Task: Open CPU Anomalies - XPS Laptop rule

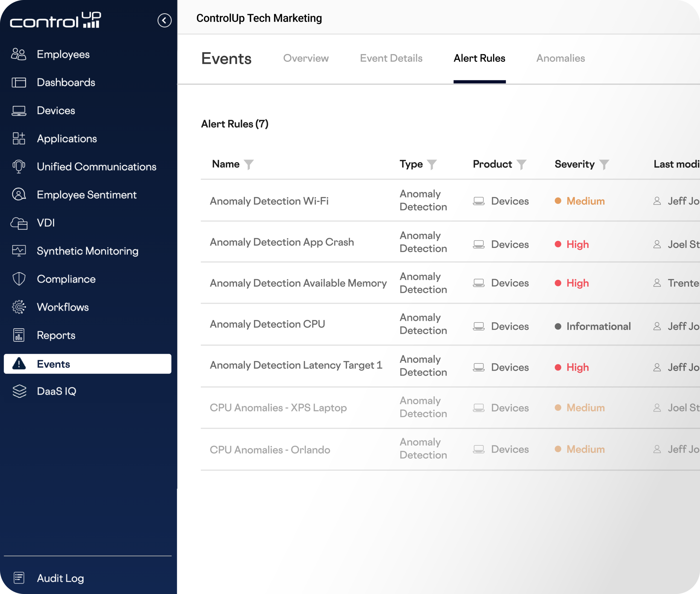Action: coord(278,408)
